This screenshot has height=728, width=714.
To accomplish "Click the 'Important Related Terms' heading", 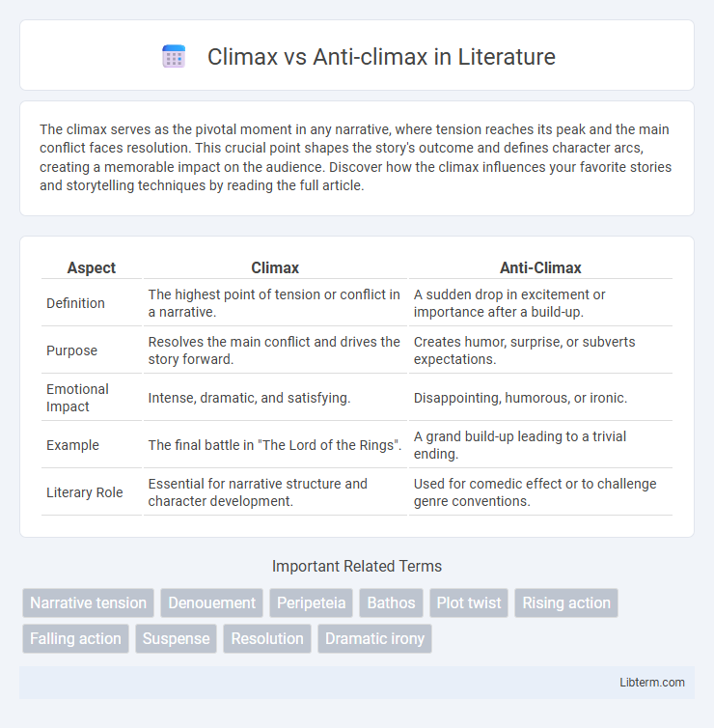I will click(x=357, y=566).
